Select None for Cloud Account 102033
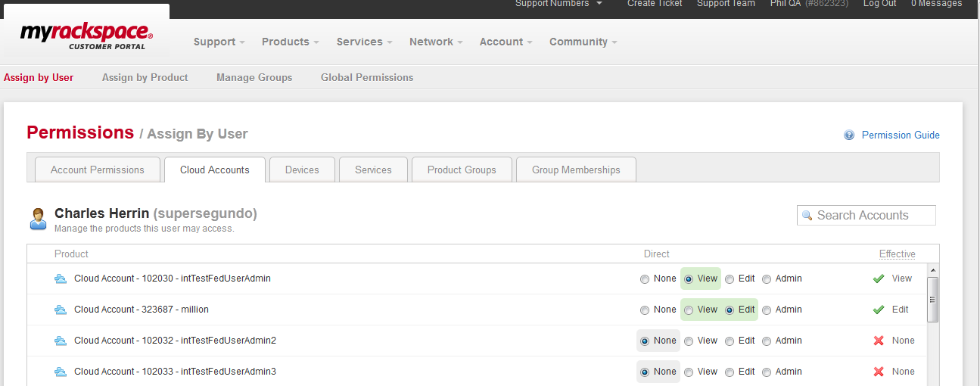Image resolution: width=980 pixels, height=386 pixels. pos(645,372)
